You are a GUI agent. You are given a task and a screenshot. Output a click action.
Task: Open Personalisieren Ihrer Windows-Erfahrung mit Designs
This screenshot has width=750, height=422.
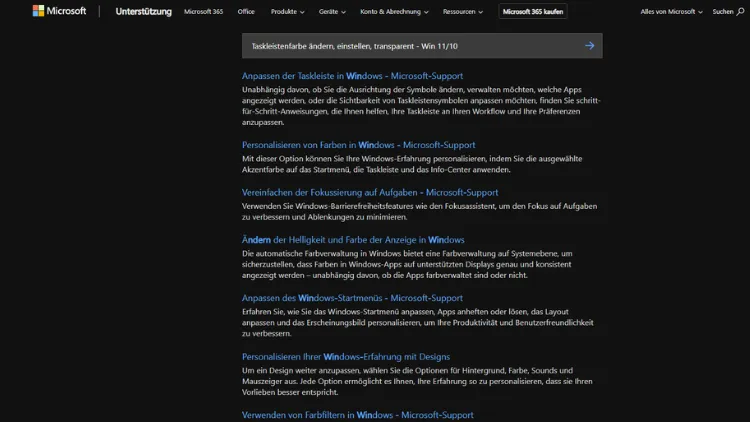[346, 356]
